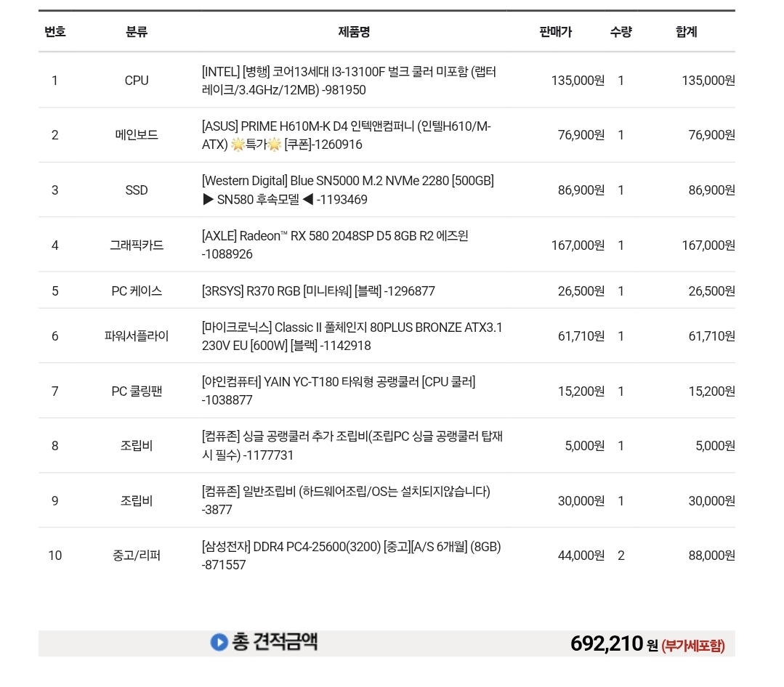Click the 61,710원 selling price of the power supply
The height and width of the screenshot is (687, 784).
pyautogui.click(x=581, y=336)
